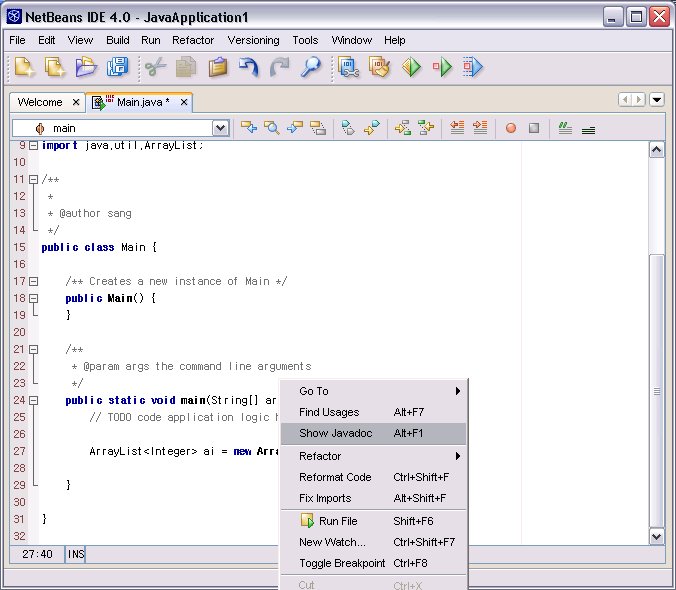The width and height of the screenshot is (676, 590).
Task: Click the scroll tabs left arrow button
Action: point(625,100)
